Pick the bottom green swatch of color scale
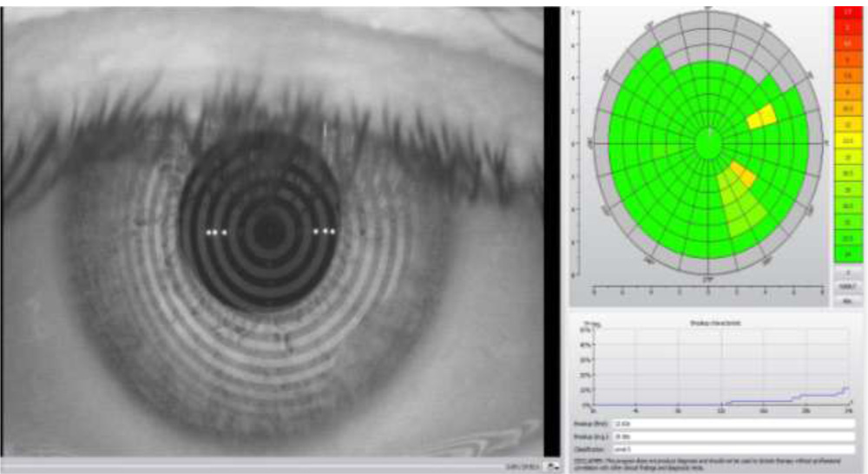 (846, 254)
